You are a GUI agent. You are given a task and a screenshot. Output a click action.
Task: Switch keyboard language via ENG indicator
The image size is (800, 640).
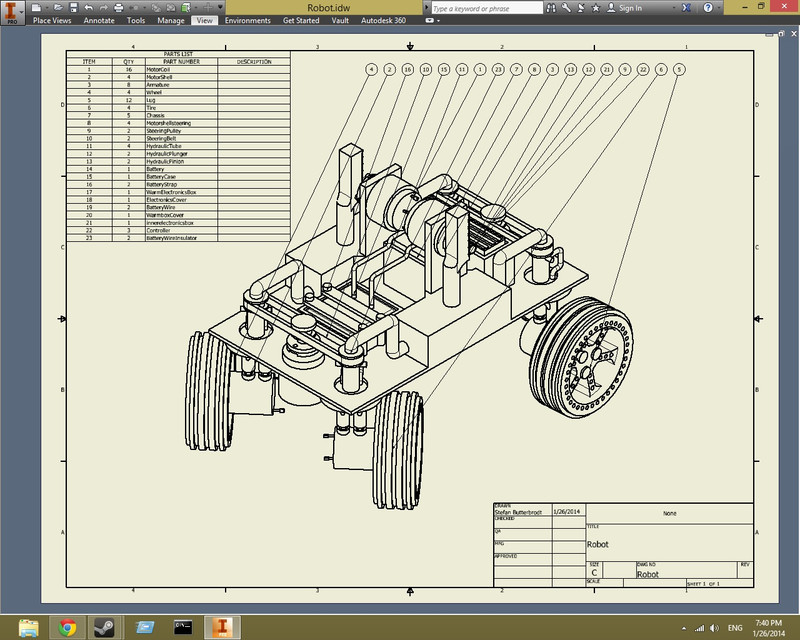click(x=733, y=630)
